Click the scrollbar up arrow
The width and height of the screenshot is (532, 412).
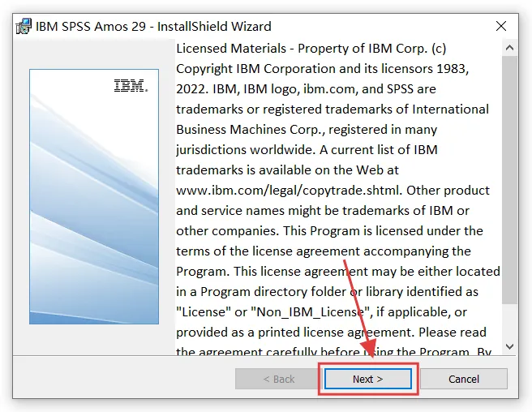509,48
